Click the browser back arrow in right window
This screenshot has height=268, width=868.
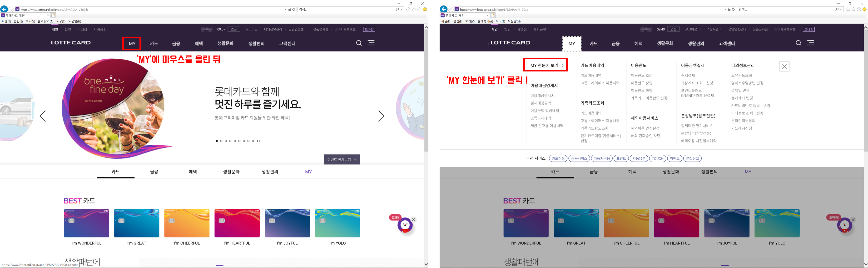443,10
